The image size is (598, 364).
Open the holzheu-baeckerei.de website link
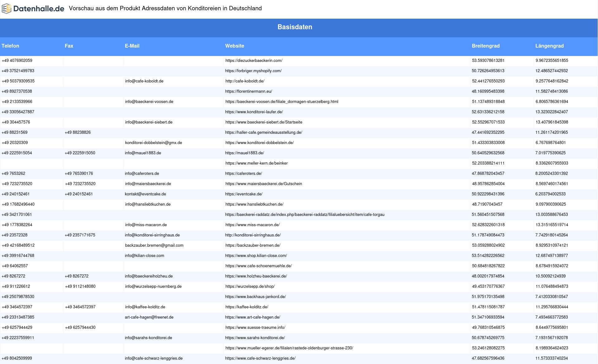tap(256, 276)
